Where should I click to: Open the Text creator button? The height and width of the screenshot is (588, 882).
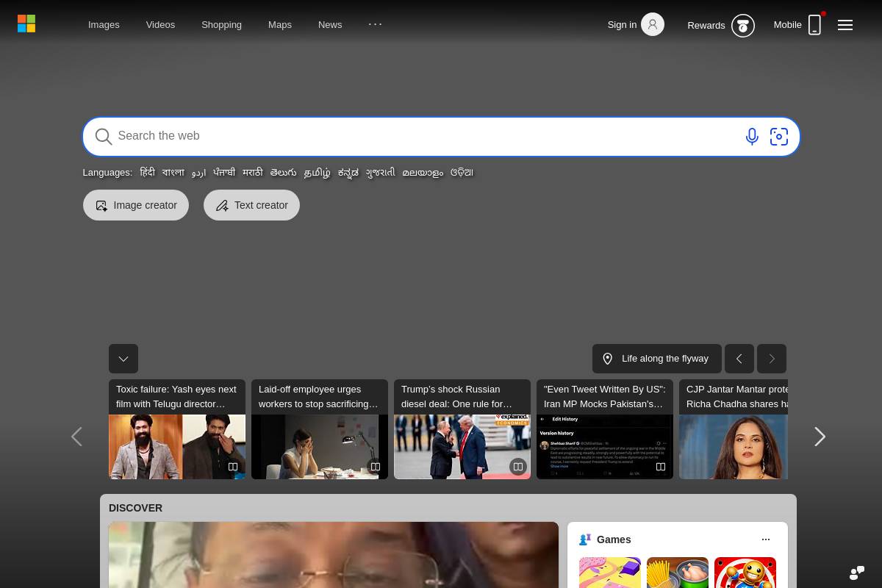pyautogui.click(x=251, y=205)
